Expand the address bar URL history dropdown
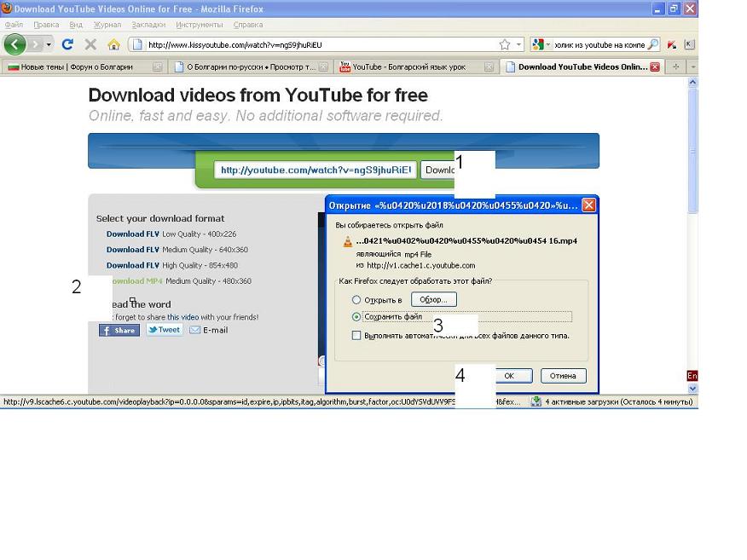The width and height of the screenshot is (747, 560). tap(518, 45)
